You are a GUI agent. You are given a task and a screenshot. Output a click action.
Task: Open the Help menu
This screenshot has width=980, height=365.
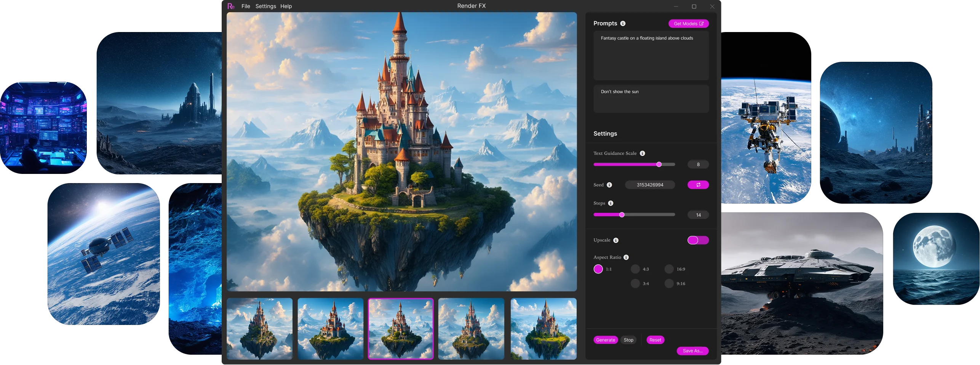[286, 6]
